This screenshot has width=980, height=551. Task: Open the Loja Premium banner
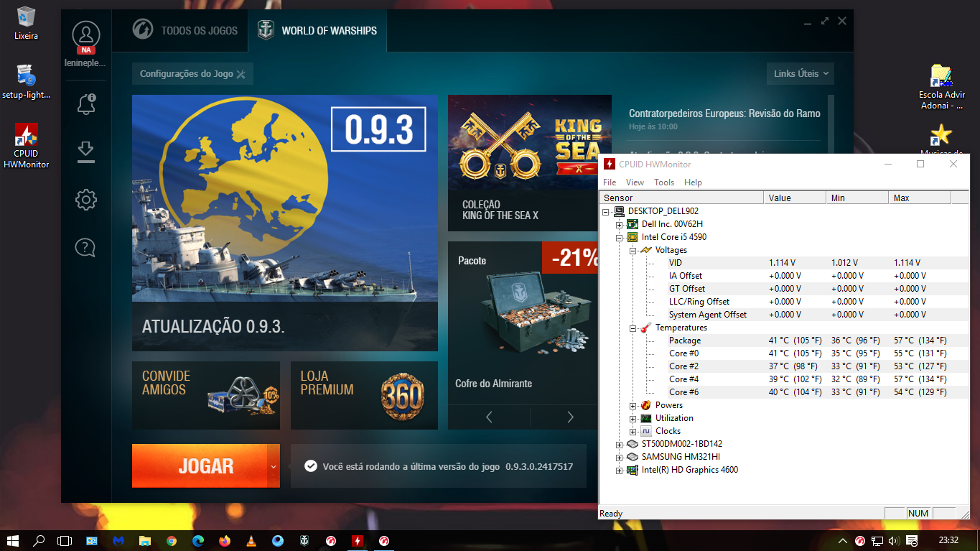(x=364, y=395)
